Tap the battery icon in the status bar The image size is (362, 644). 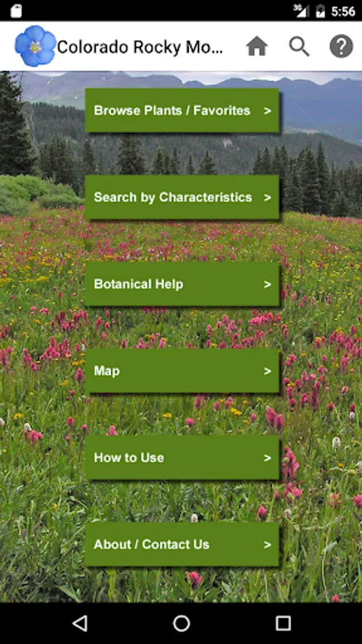[320, 11]
